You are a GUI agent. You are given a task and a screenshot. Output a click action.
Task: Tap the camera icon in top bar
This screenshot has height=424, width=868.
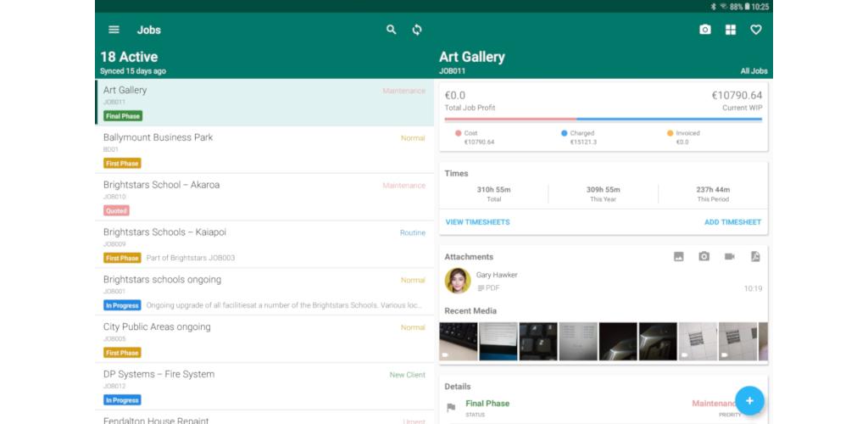point(704,30)
